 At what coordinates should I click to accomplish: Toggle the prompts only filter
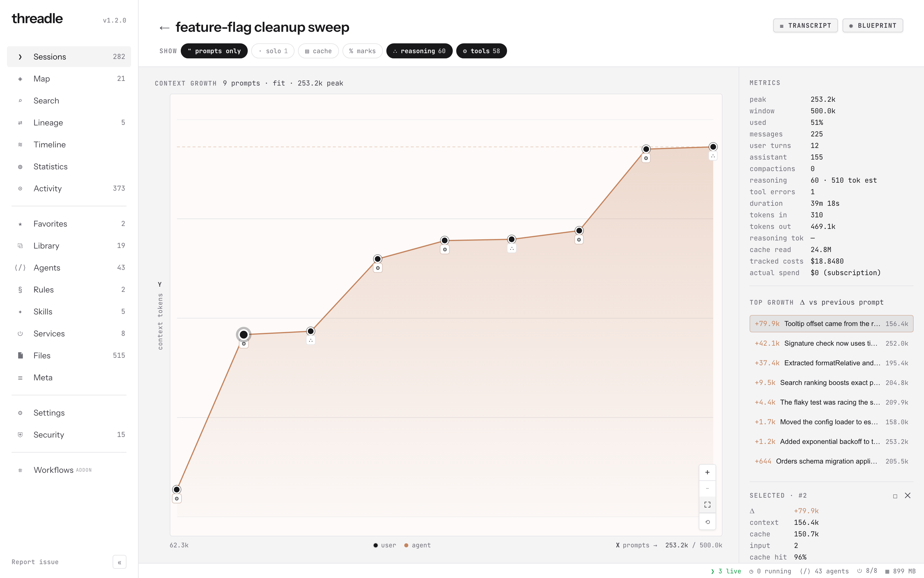214,51
